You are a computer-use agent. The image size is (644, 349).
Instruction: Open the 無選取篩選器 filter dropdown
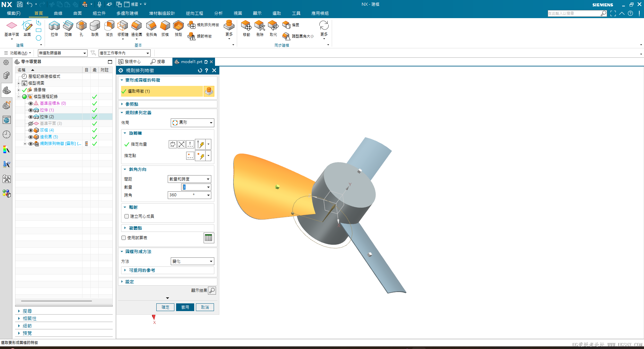click(x=63, y=53)
